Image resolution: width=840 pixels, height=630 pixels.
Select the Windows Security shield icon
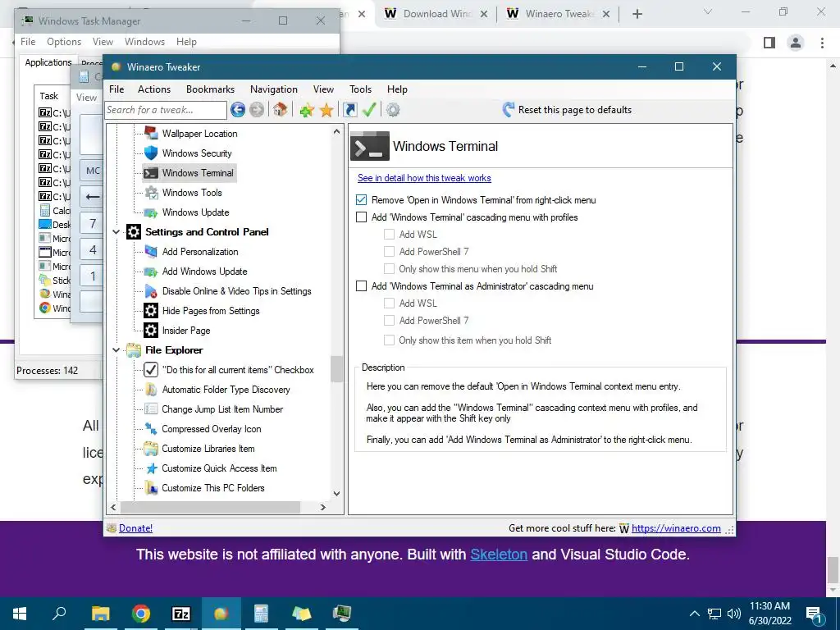click(151, 153)
